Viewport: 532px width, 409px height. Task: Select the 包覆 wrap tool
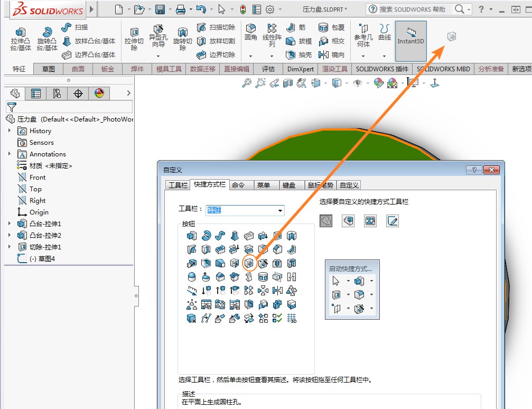(x=331, y=27)
